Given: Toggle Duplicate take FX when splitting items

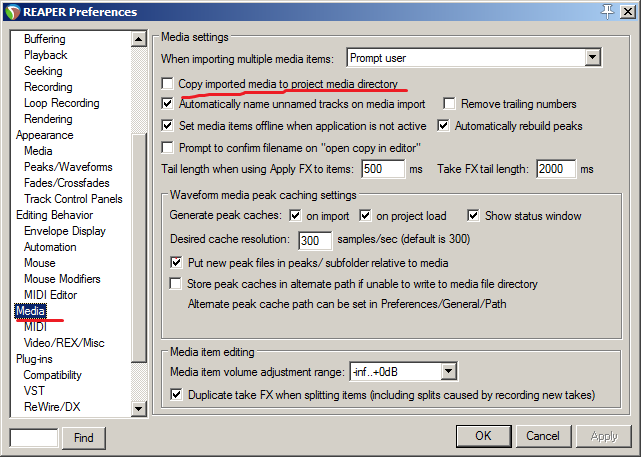Looking at the screenshot, I should [176, 394].
